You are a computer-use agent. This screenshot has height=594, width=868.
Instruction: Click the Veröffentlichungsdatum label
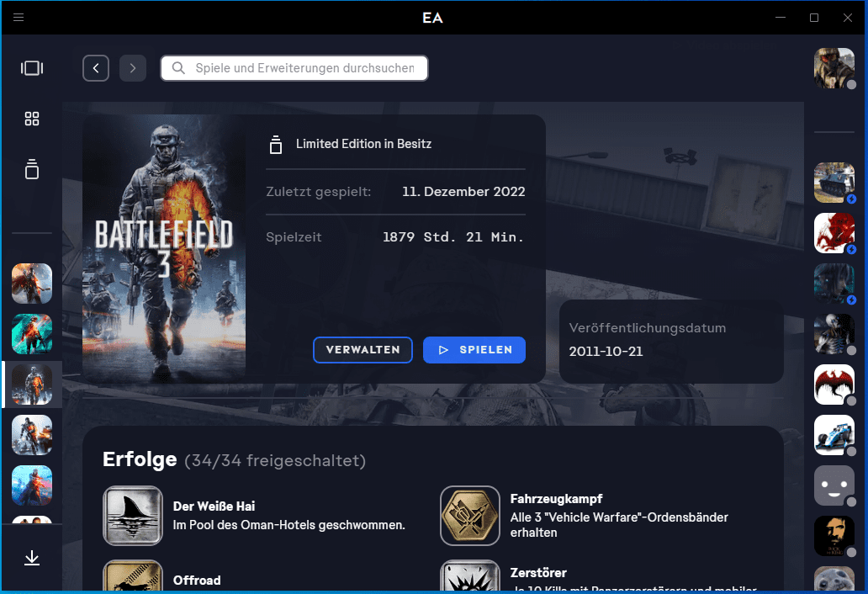pos(648,328)
